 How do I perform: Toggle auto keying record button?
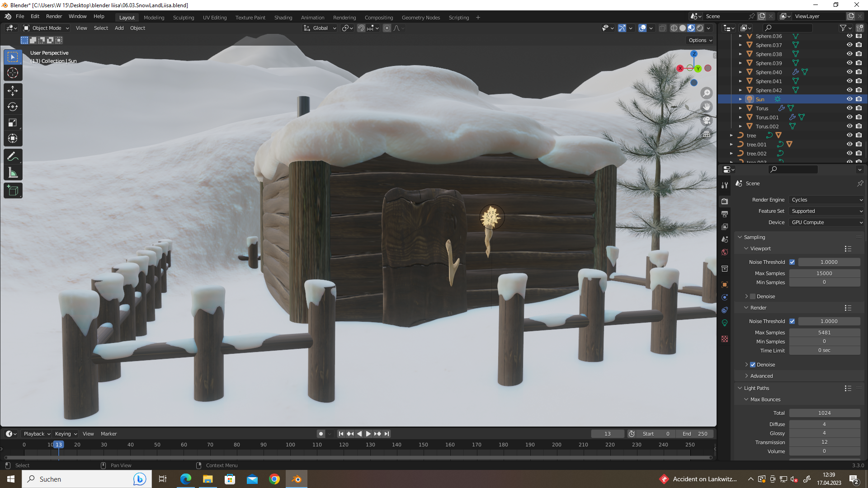tap(321, 434)
